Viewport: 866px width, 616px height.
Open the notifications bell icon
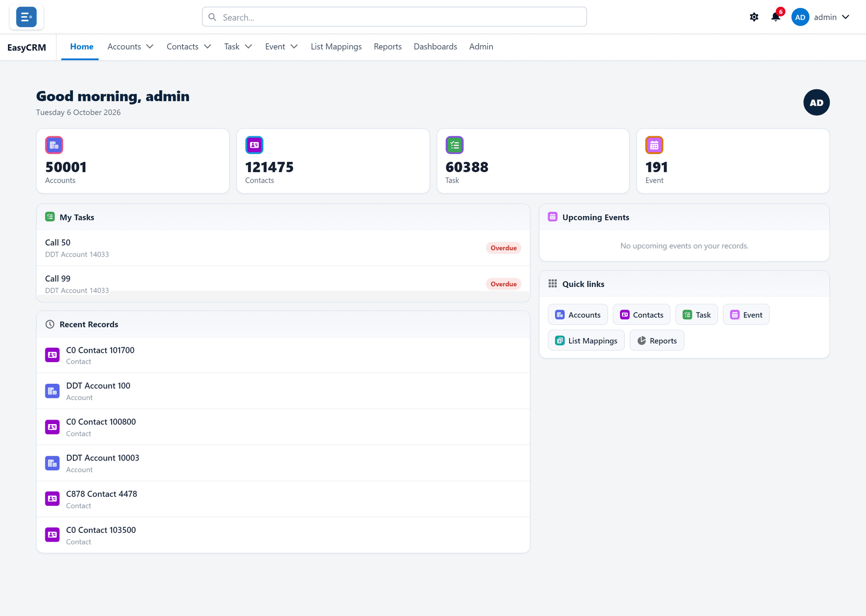pos(775,17)
